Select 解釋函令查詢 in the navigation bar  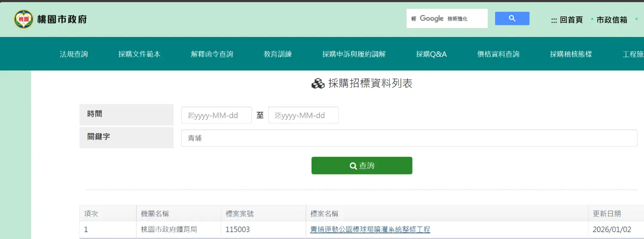coord(212,54)
